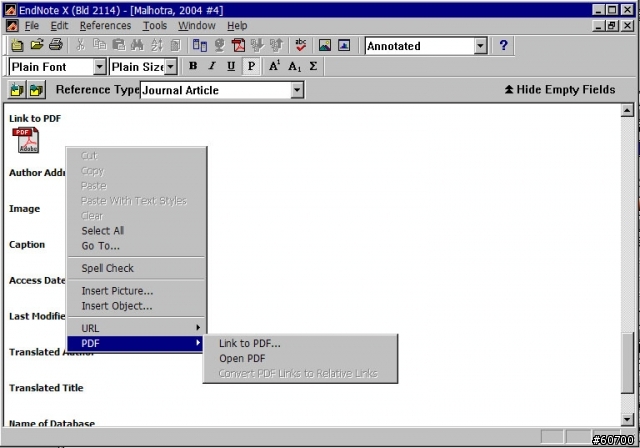Open the Window menu
Viewport: 640px width, 448px height.
pos(197,26)
